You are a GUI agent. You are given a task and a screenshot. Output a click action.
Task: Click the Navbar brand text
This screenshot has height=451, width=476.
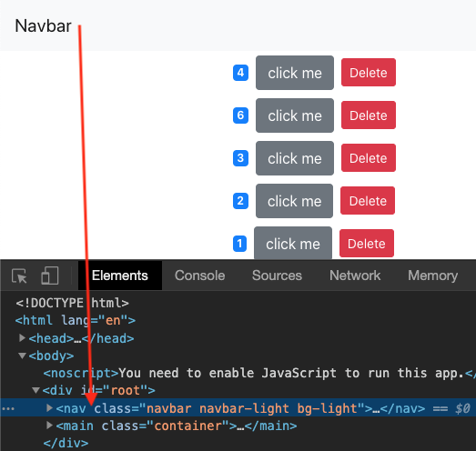(43, 25)
